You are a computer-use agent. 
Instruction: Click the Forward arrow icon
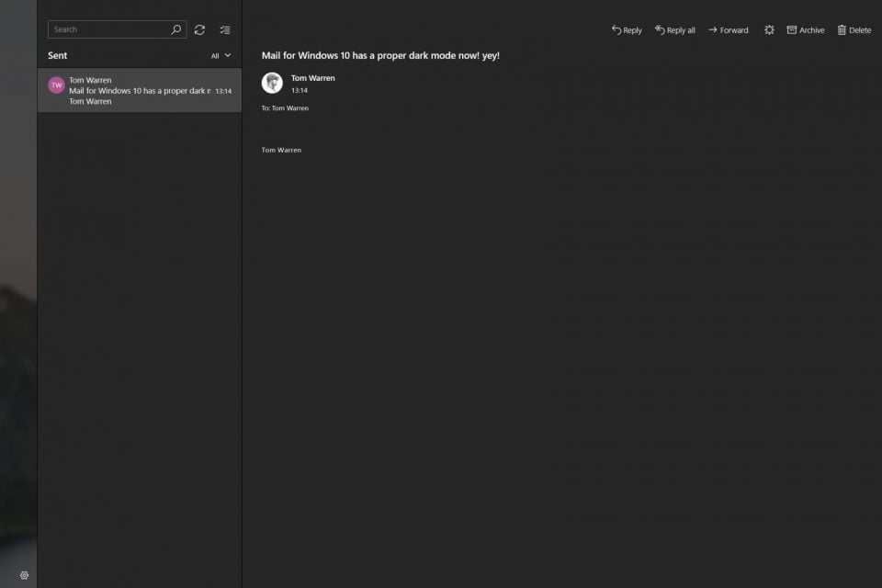[x=712, y=29]
